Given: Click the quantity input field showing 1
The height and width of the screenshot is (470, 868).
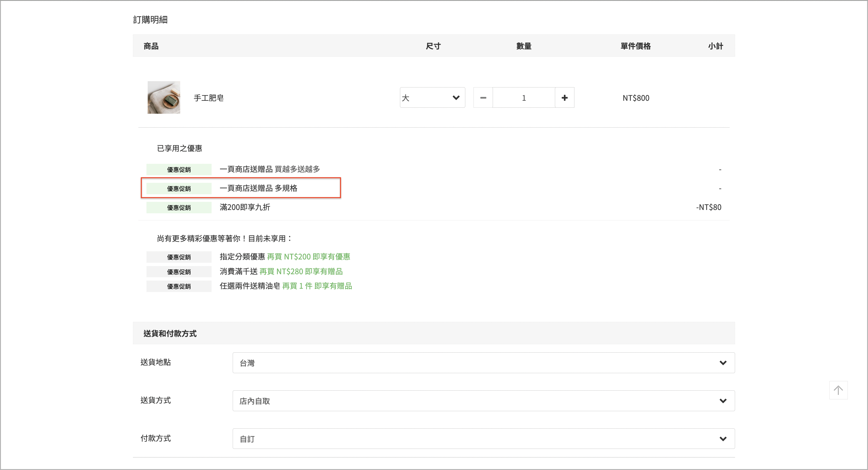Looking at the screenshot, I should (524, 98).
